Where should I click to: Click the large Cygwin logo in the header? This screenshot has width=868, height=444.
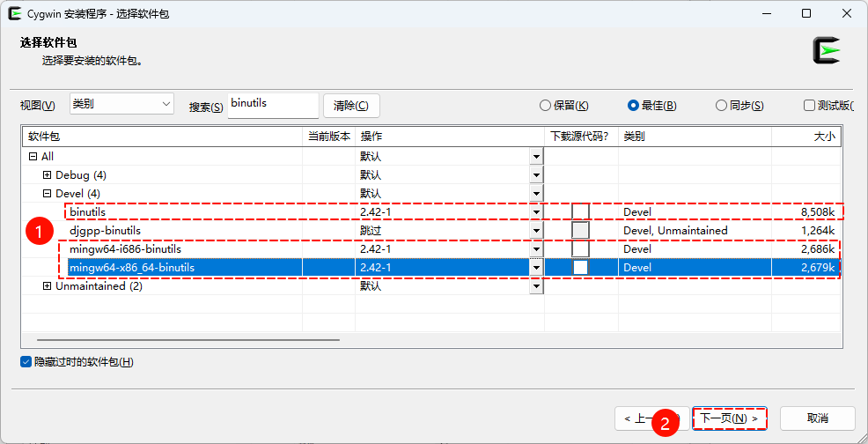pyautogui.click(x=827, y=50)
